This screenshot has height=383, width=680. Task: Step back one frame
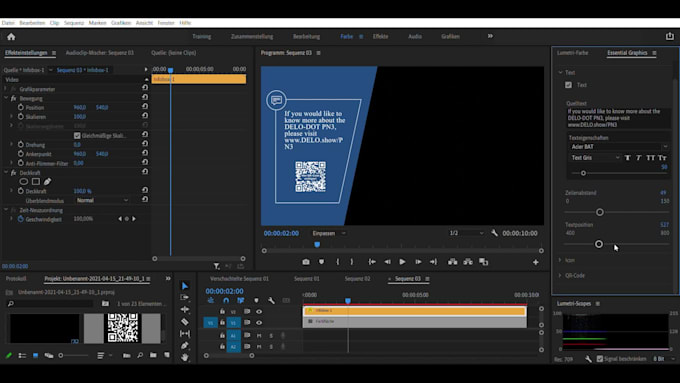coord(387,262)
